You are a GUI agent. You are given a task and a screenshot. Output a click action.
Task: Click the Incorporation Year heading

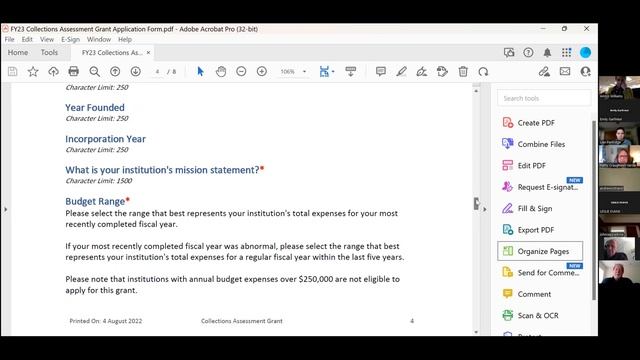click(105, 139)
